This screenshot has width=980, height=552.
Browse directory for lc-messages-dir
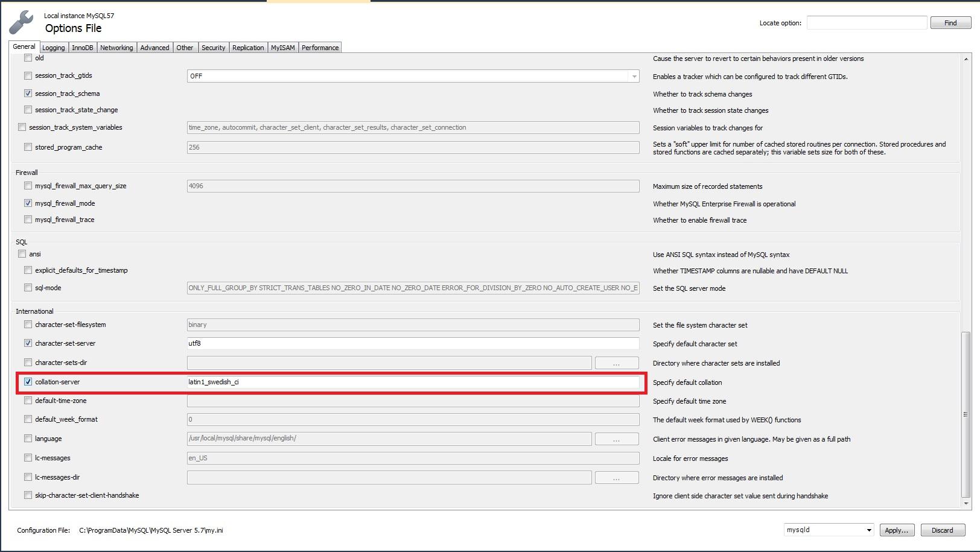[x=616, y=477]
